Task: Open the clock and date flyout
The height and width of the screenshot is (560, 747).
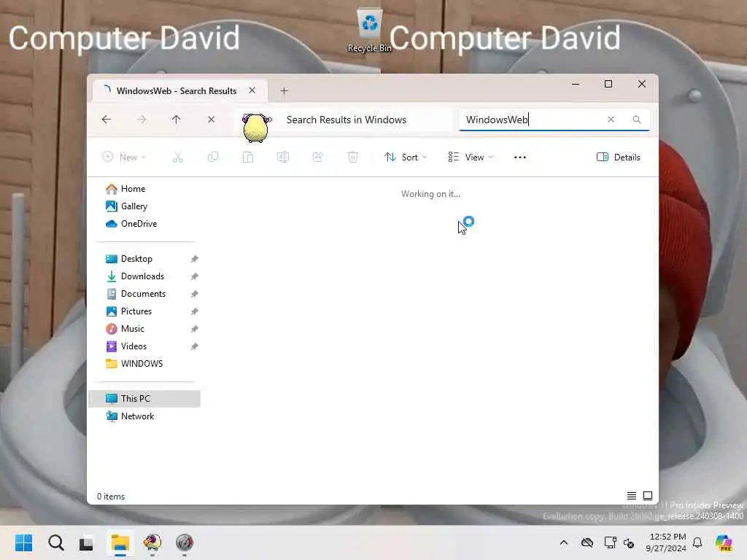Action: click(x=667, y=542)
